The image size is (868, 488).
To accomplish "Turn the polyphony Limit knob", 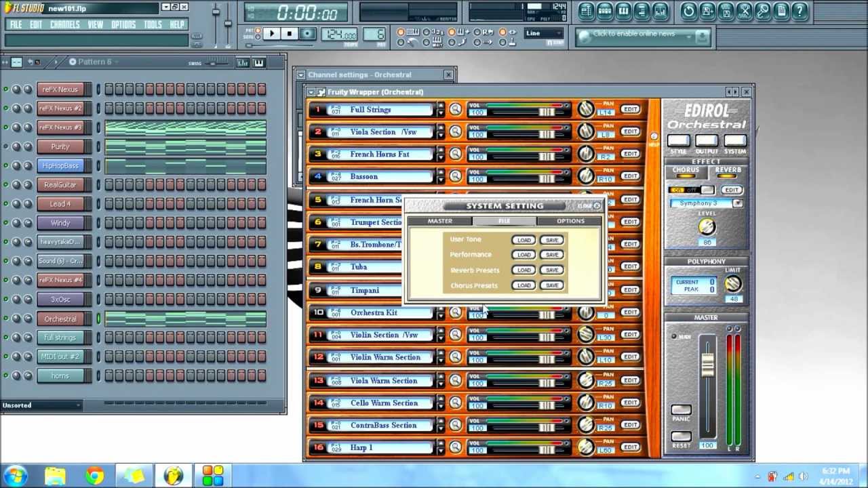I will (x=732, y=285).
